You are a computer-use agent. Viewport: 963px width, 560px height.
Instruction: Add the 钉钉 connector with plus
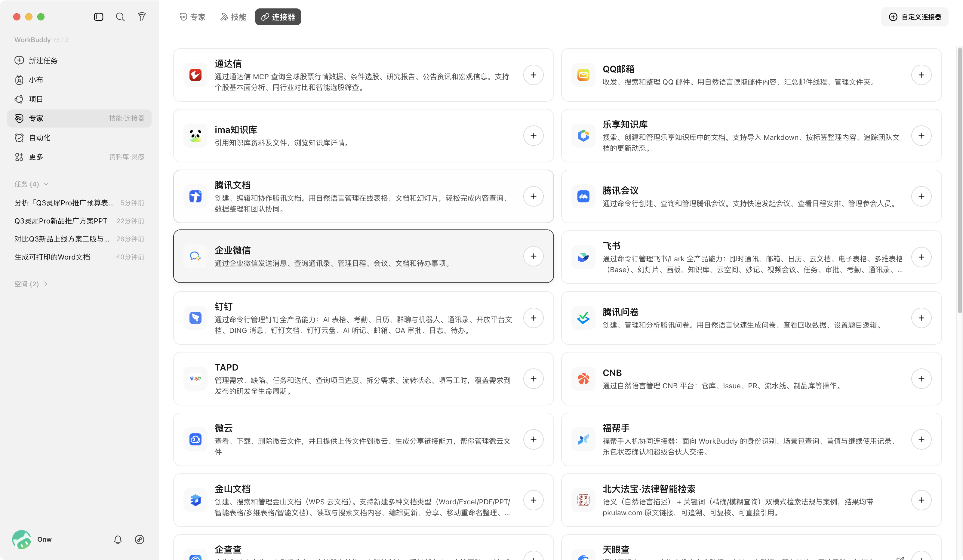[x=534, y=318]
